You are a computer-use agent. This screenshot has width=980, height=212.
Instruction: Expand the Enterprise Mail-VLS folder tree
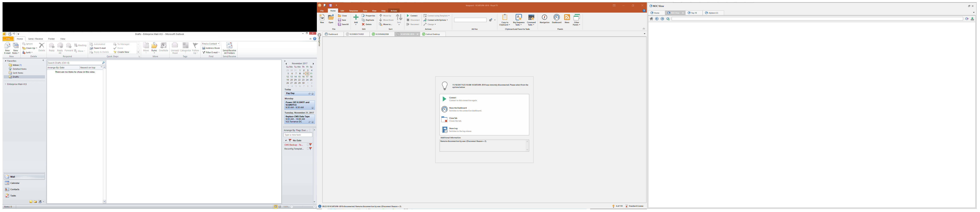(5, 84)
